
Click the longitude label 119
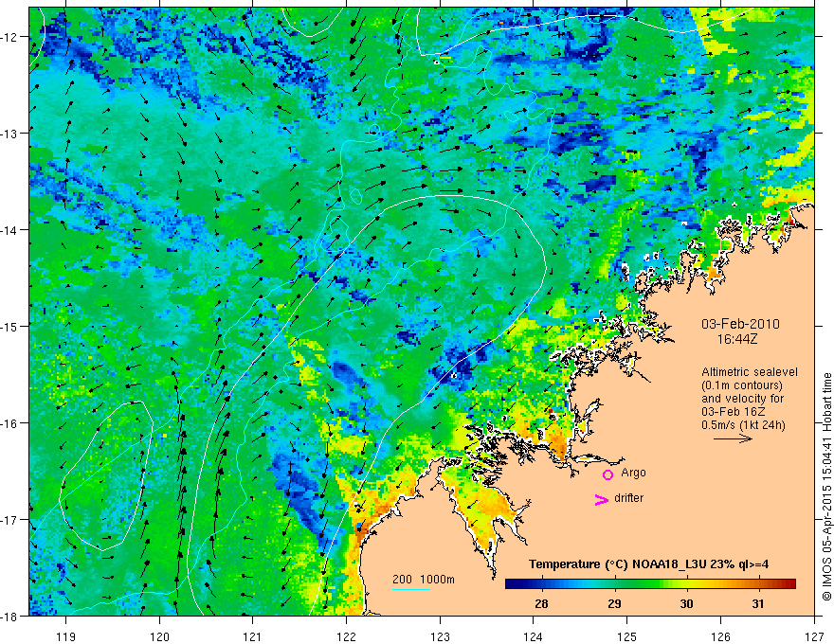[66, 637]
